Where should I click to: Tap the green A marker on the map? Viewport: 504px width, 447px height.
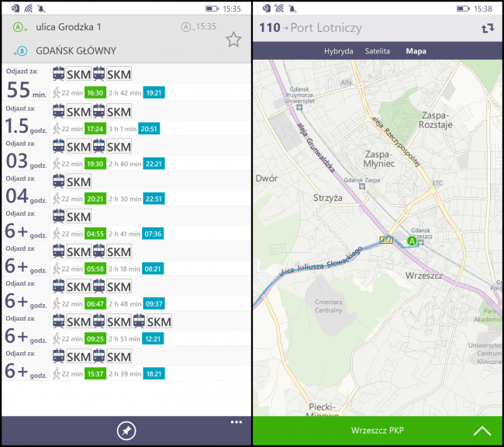412,241
